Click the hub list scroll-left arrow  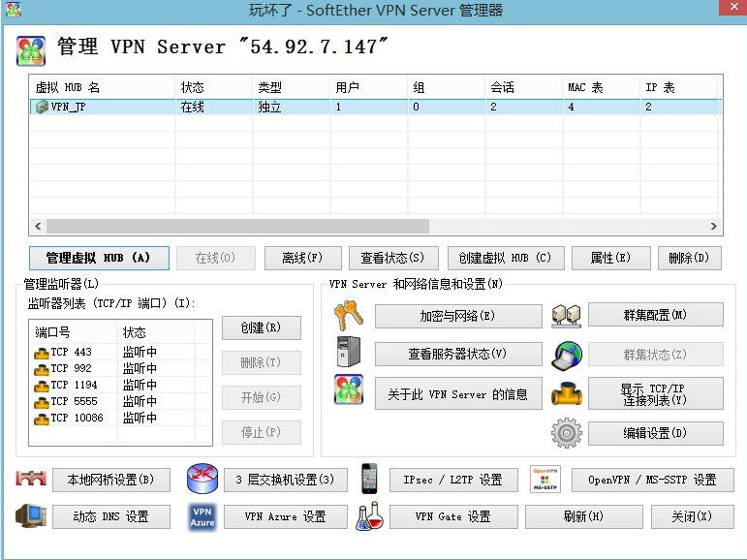[x=38, y=226]
